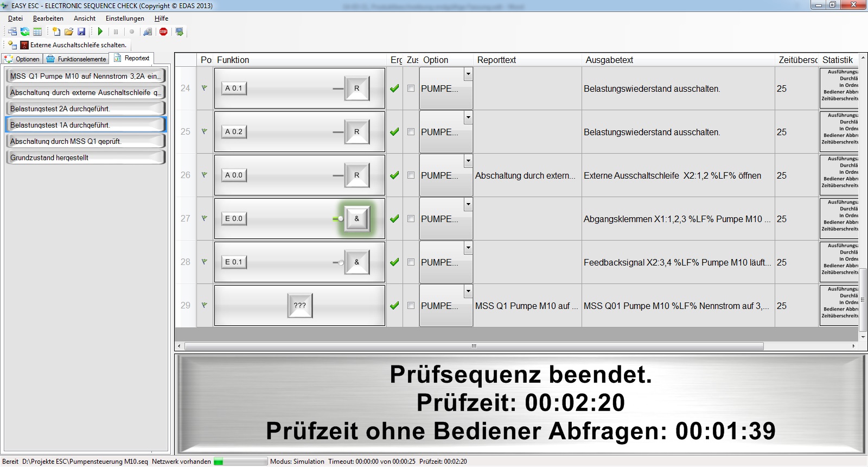Click the horizontal scrollbar below the table
This screenshot has height=467, width=868.
(x=474, y=346)
